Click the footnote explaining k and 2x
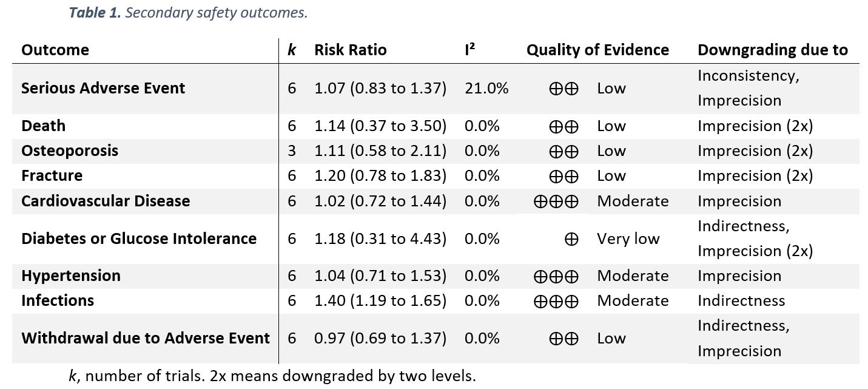Viewport: 868px width, 389px height. pos(272,376)
